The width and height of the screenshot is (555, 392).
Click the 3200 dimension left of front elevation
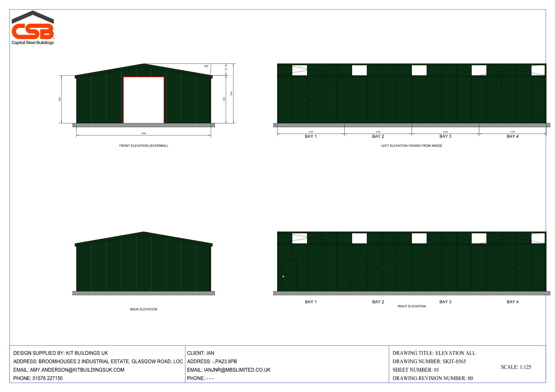59,99
